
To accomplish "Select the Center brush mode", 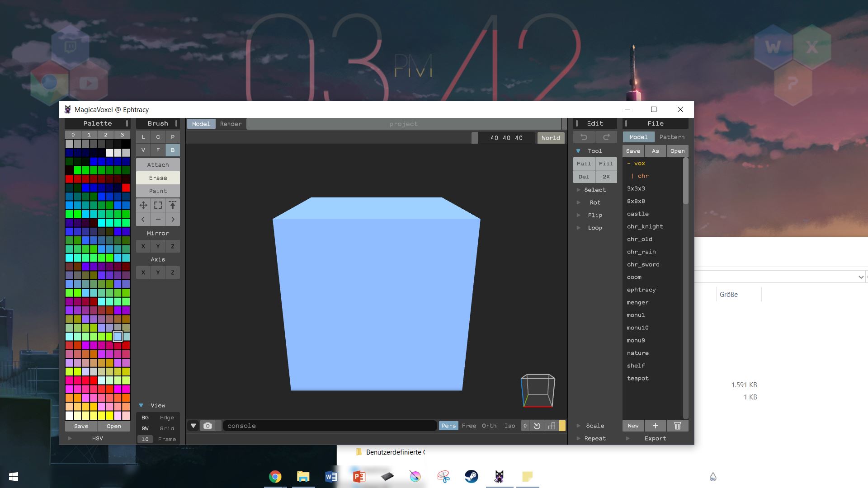I will point(158,137).
